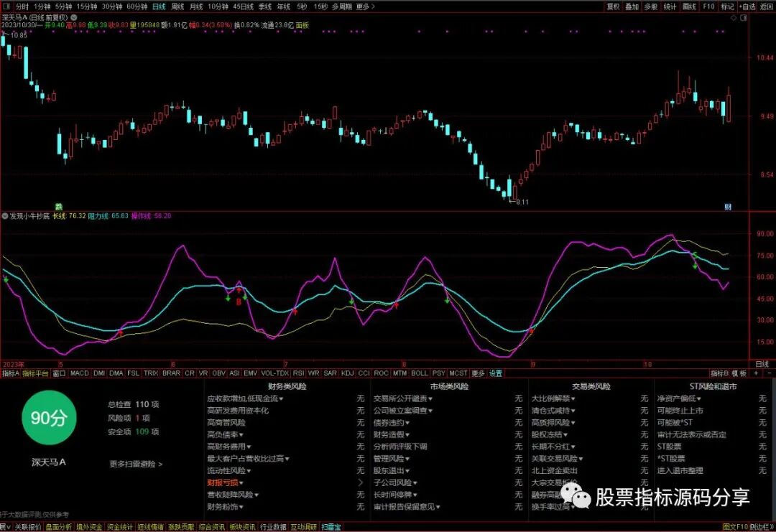Open the 更多扫雷避险 link
776x532 pixels.
[x=136, y=464]
